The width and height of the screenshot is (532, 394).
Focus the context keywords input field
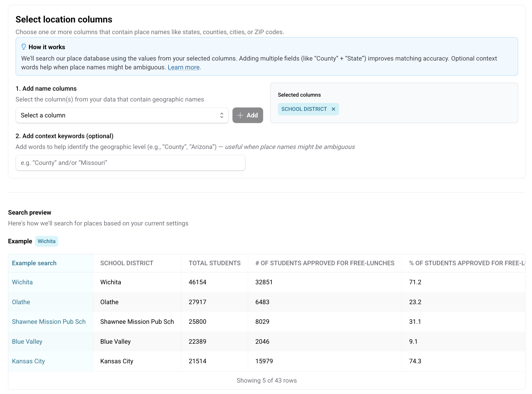tap(130, 163)
